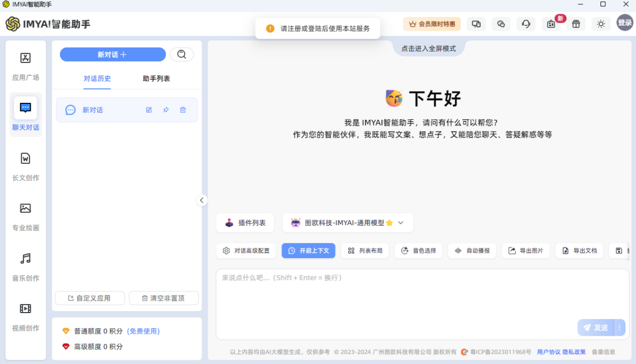
Task: Click 点击进入全屏模式 to enter fullscreen
Action: click(x=428, y=48)
